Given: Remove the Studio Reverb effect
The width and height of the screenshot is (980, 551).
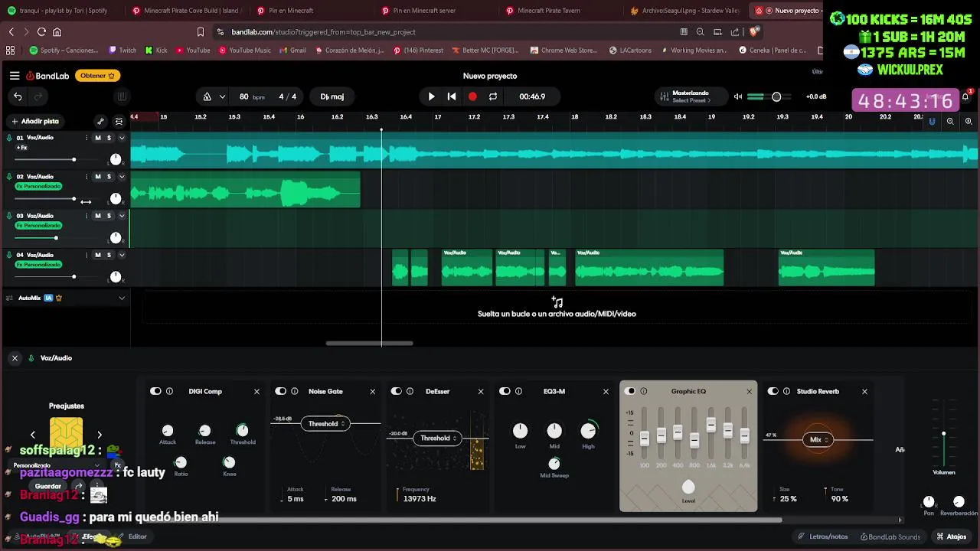Looking at the screenshot, I should tap(864, 391).
